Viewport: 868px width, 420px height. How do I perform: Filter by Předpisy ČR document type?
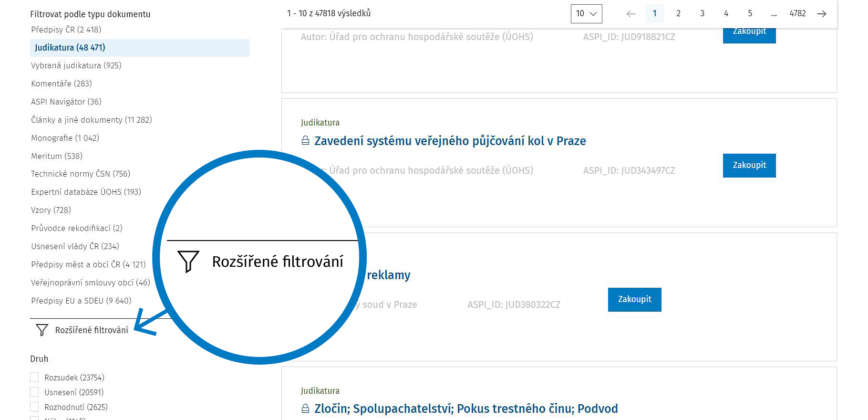click(x=66, y=30)
